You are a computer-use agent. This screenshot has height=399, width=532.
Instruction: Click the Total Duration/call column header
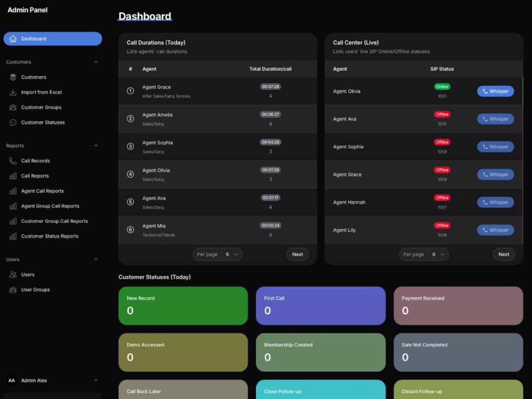point(270,69)
